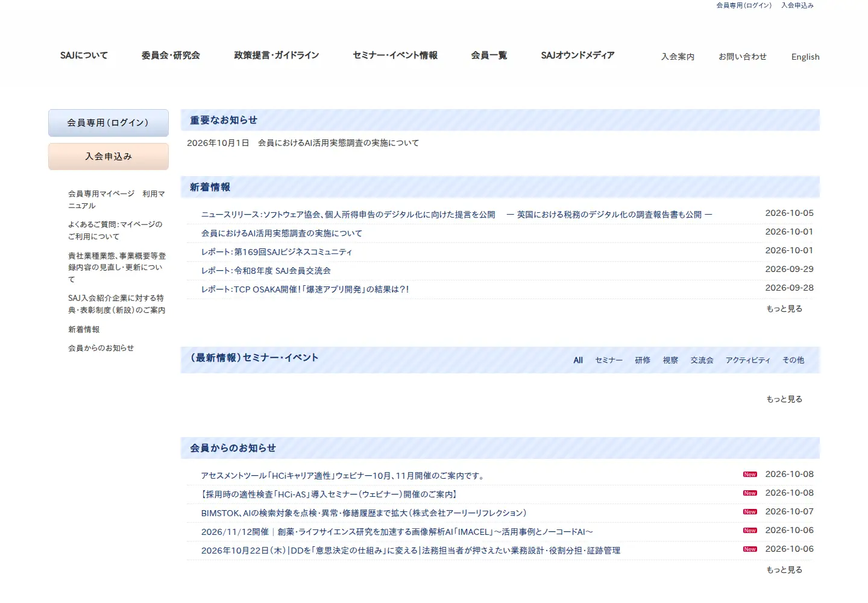The image size is (868, 603).
Task: Click もっと見る under the 会員からのお知らせ list
Action: coord(784,570)
